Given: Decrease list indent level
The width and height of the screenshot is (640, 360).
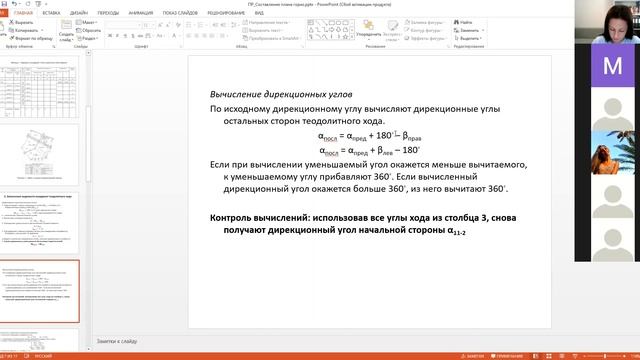Looking at the screenshot, I should (x=215, y=25).
